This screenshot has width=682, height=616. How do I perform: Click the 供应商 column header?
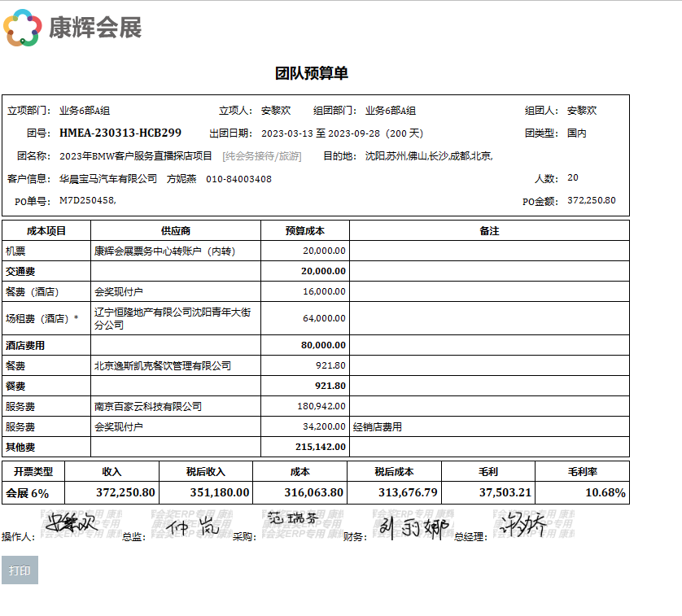(175, 231)
